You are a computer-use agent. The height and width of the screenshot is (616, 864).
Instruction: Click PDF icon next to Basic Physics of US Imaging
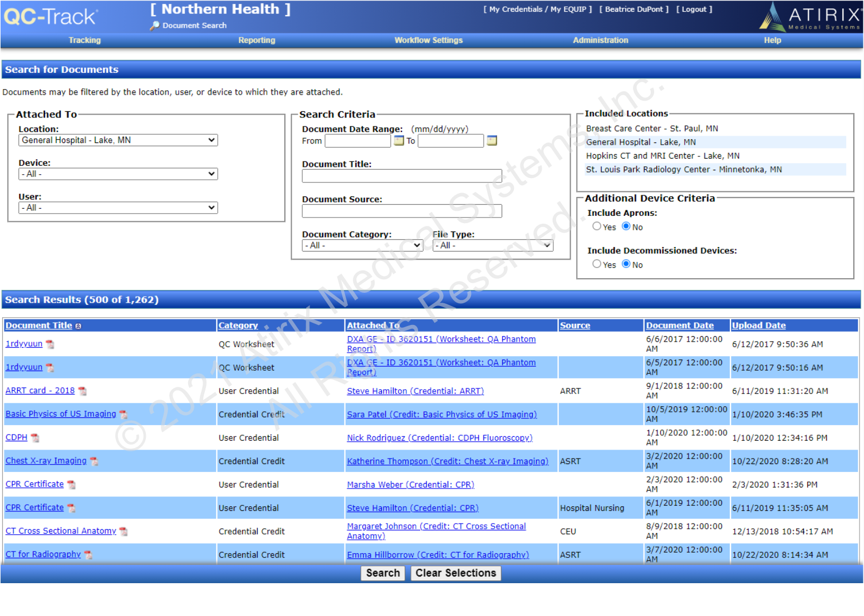click(x=124, y=415)
